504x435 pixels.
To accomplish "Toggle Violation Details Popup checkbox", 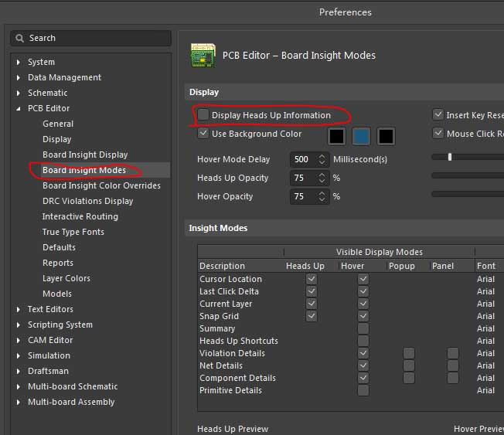I will point(408,353).
